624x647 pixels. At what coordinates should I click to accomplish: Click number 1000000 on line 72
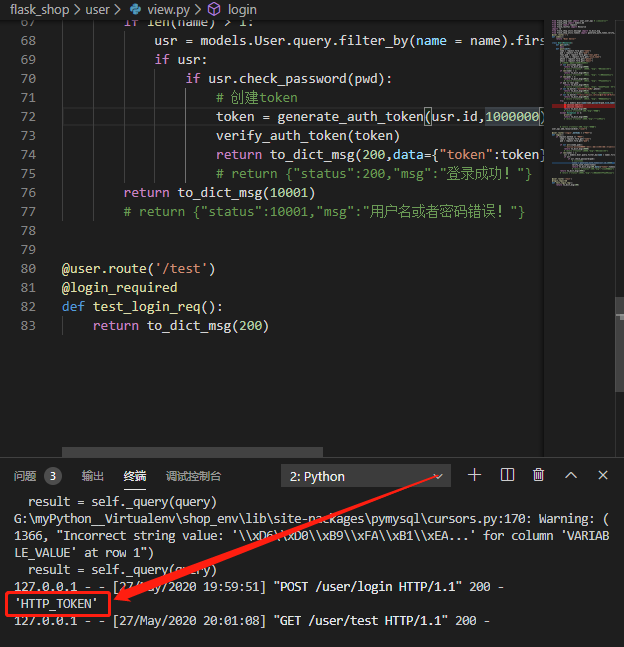coord(512,117)
